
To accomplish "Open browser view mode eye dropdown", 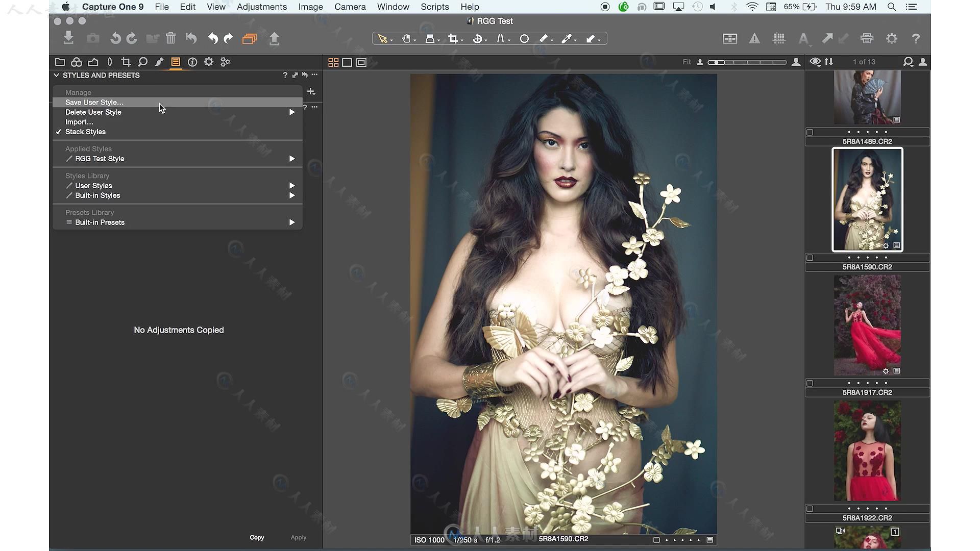I will (x=815, y=62).
